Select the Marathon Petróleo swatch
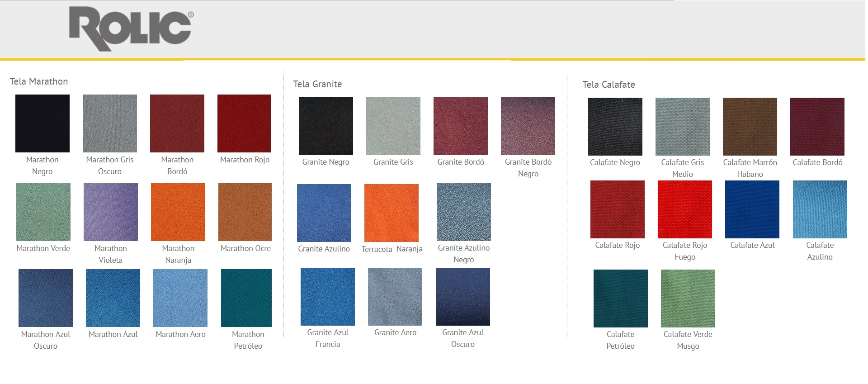Screen dimensions: 868x384 click(246, 298)
